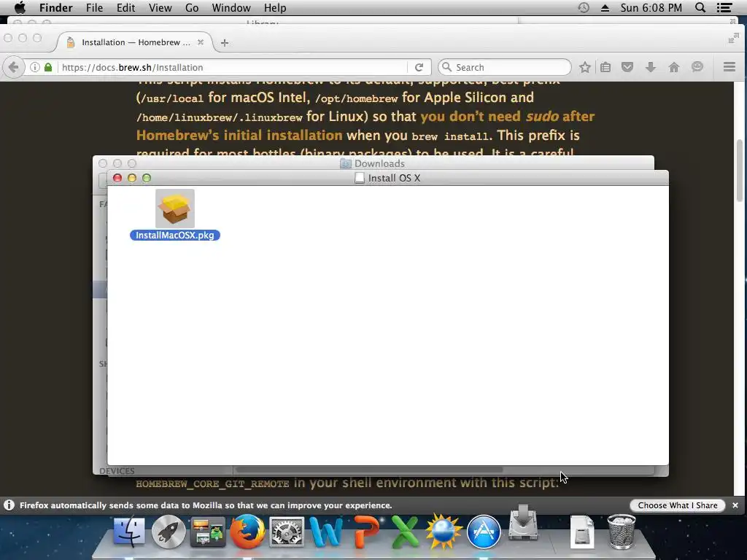Open the Trash
747x560 pixels.
coord(622,532)
